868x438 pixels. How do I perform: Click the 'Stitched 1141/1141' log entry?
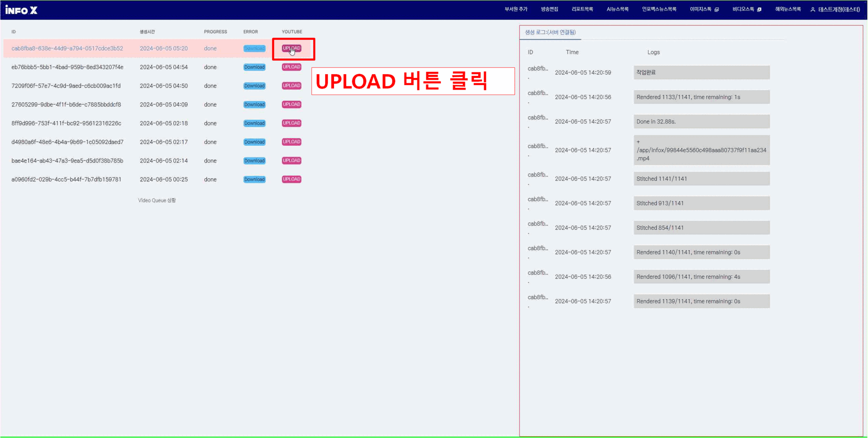click(x=702, y=179)
